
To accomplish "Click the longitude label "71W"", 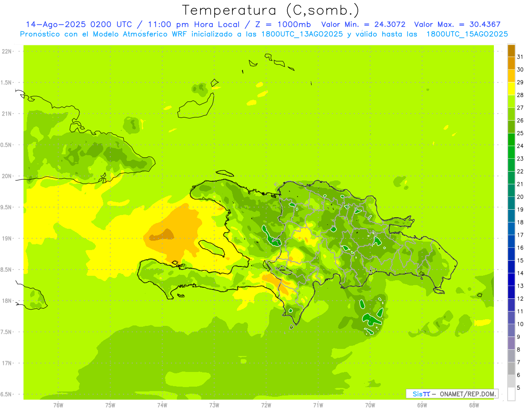I will pyautogui.click(x=318, y=405).
